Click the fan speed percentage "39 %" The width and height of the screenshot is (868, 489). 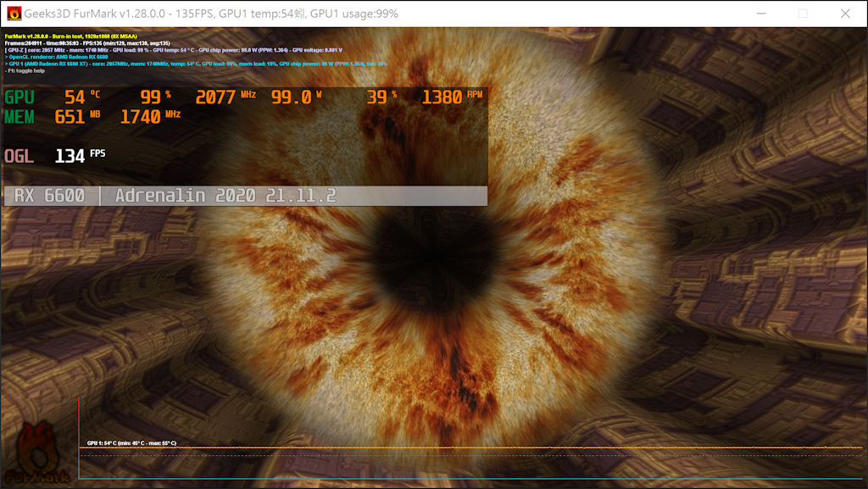[382, 97]
